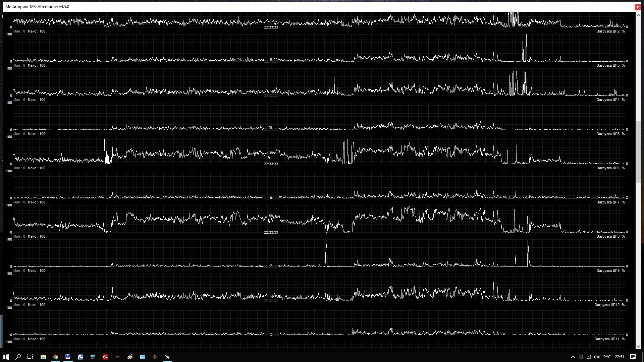Open the taskbar search magnifier
This screenshot has height=362, width=644.
pyautogui.click(x=18, y=357)
